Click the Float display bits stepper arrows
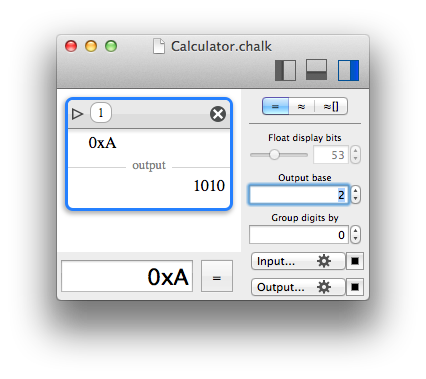Screen dimensions: 426x379 356,155
